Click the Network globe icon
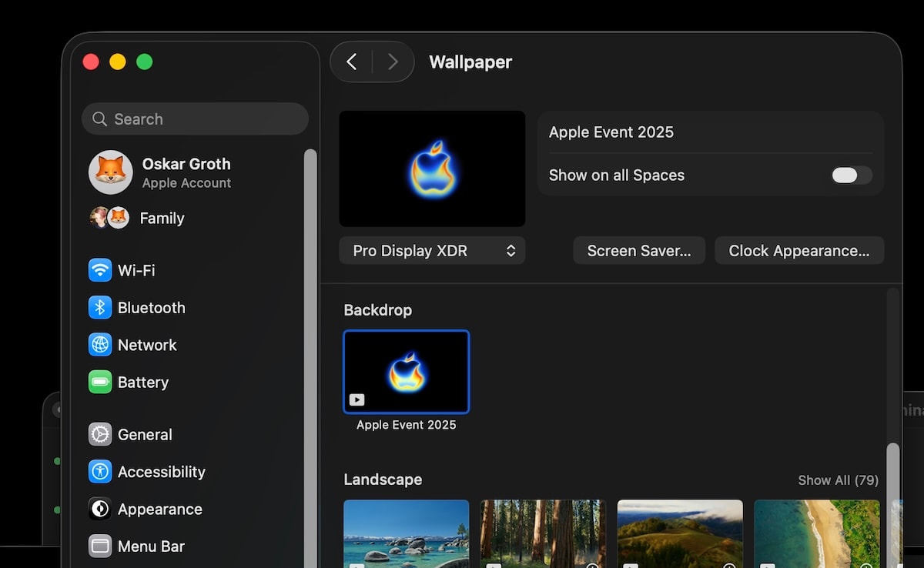This screenshot has width=924, height=568. pos(100,345)
